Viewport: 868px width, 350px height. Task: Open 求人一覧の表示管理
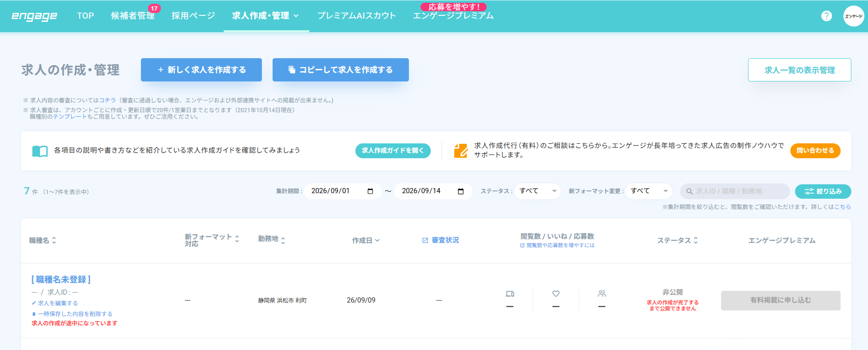tap(800, 70)
